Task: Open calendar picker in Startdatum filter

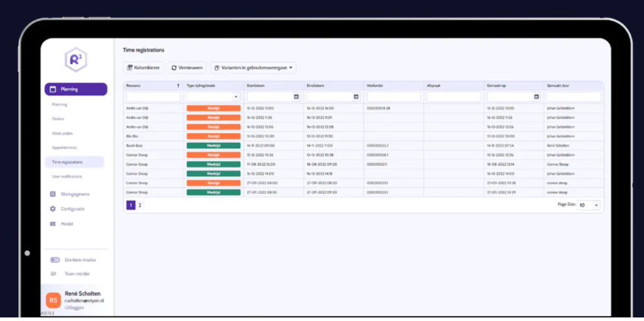Action: [x=296, y=97]
